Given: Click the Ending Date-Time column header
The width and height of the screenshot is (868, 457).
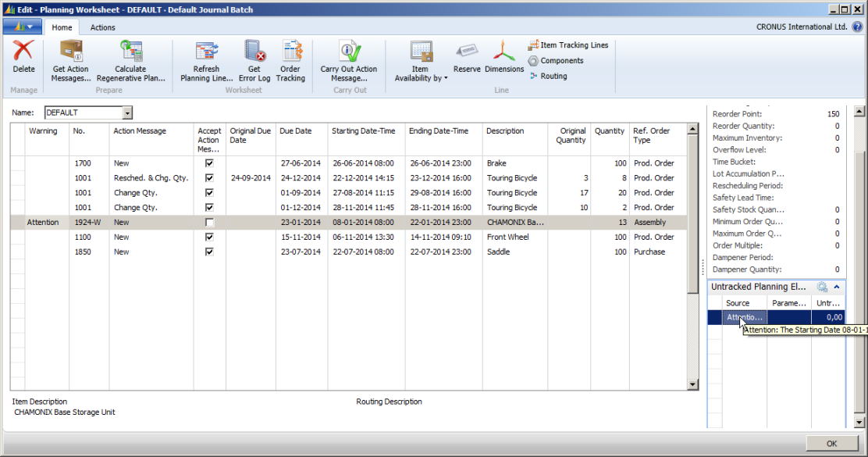Looking at the screenshot, I should [x=439, y=131].
